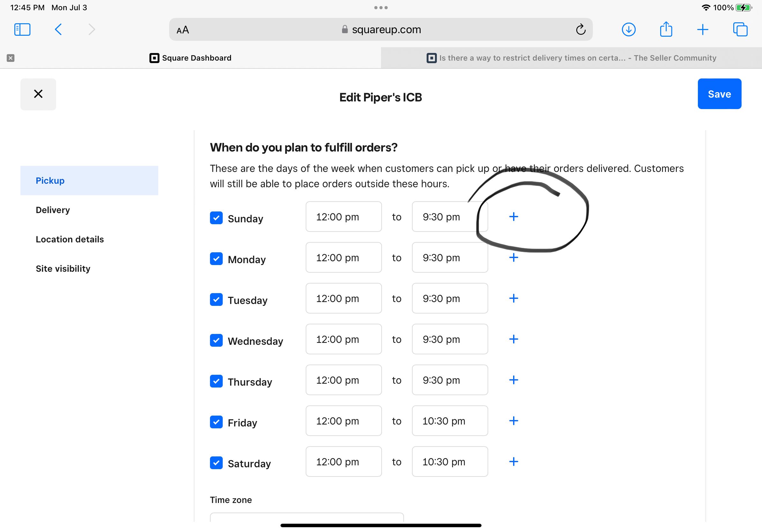762x532 pixels.
Task: Uncheck the Wednesday checkbox
Action: 216,340
